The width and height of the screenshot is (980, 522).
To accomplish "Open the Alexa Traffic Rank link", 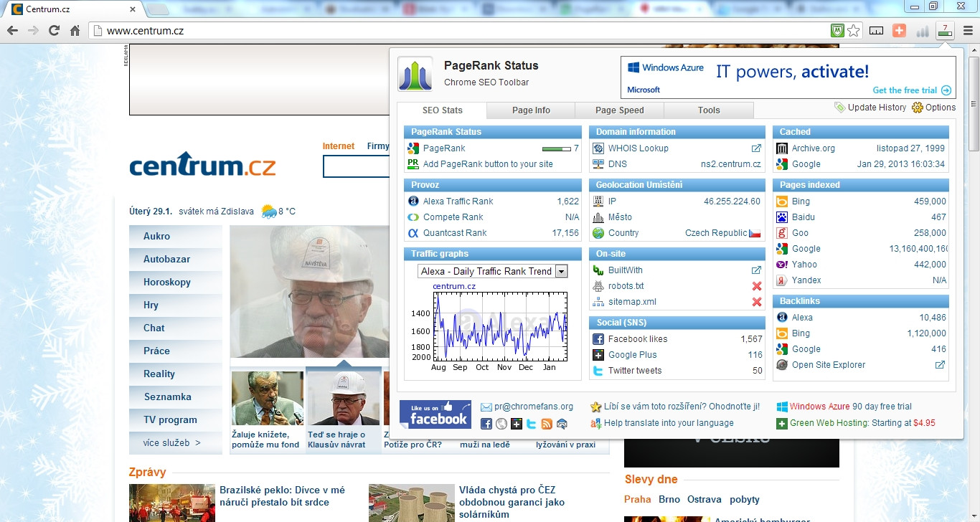I will tap(458, 201).
